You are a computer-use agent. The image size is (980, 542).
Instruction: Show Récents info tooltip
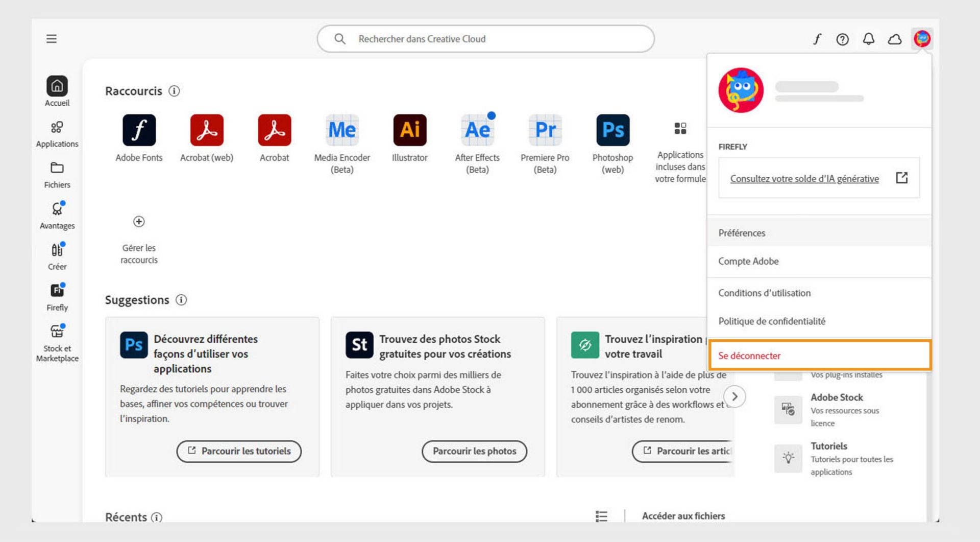click(x=157, y=517)
